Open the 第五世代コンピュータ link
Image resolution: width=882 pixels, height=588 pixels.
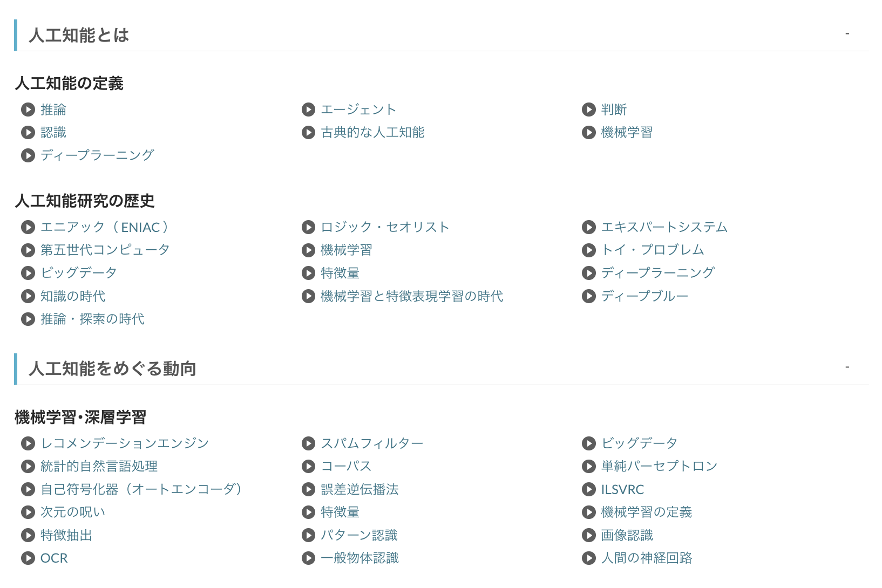pyautogui.click(x=105, y=250)
